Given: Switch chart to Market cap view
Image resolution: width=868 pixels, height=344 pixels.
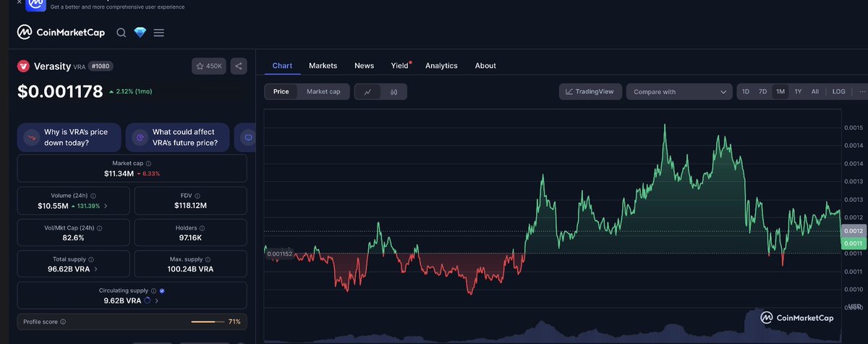Looking at the screenshot, I should coord(323,92).
